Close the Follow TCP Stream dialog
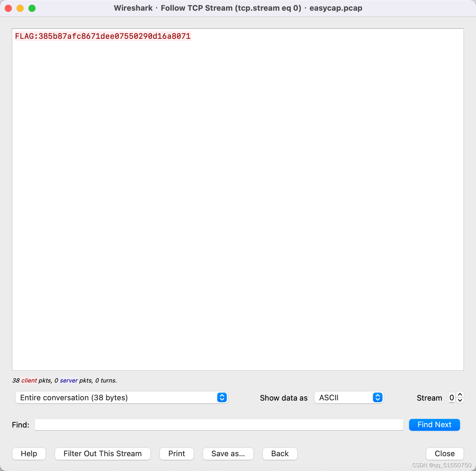Screen dimensions: 476x471 pyautogui.click(x=445, y=454)
